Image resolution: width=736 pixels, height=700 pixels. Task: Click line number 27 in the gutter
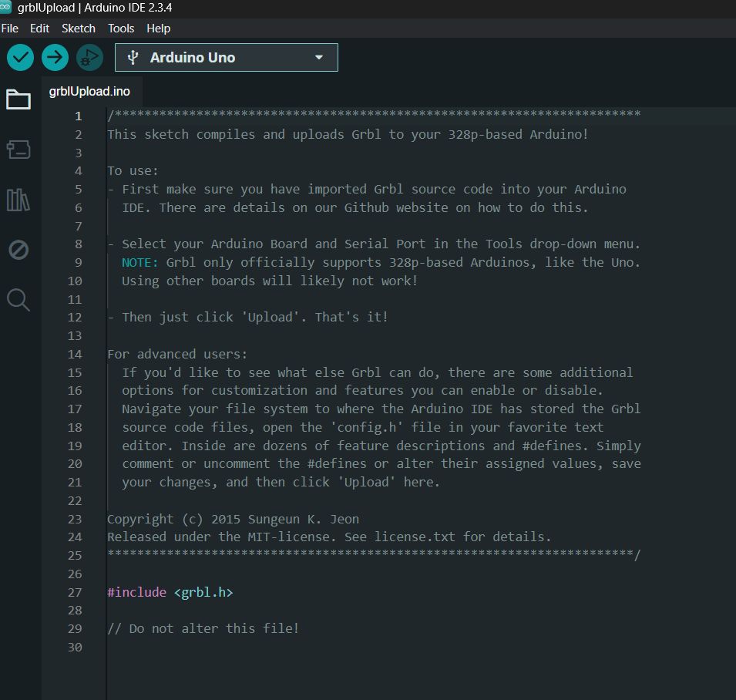click(75, 593)
